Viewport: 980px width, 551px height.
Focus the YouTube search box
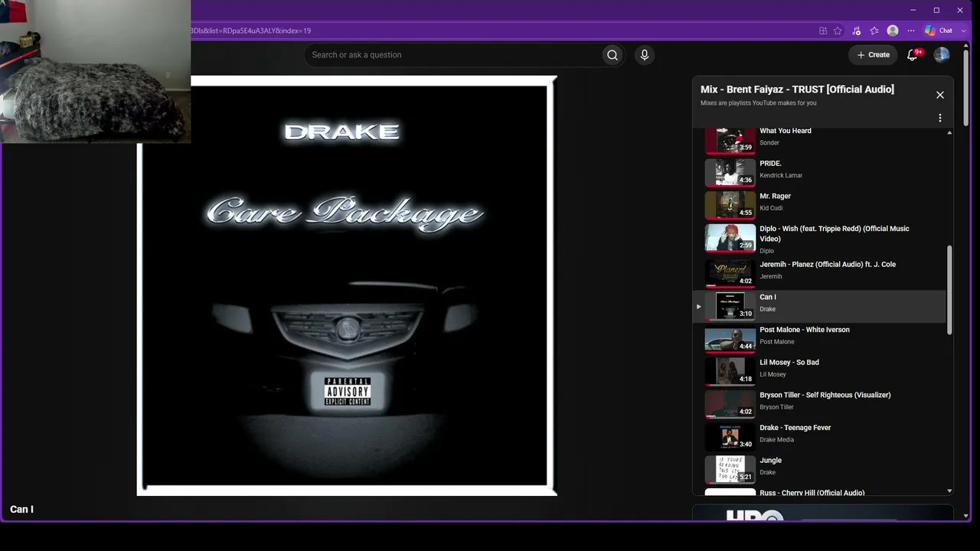click(453, 55)
